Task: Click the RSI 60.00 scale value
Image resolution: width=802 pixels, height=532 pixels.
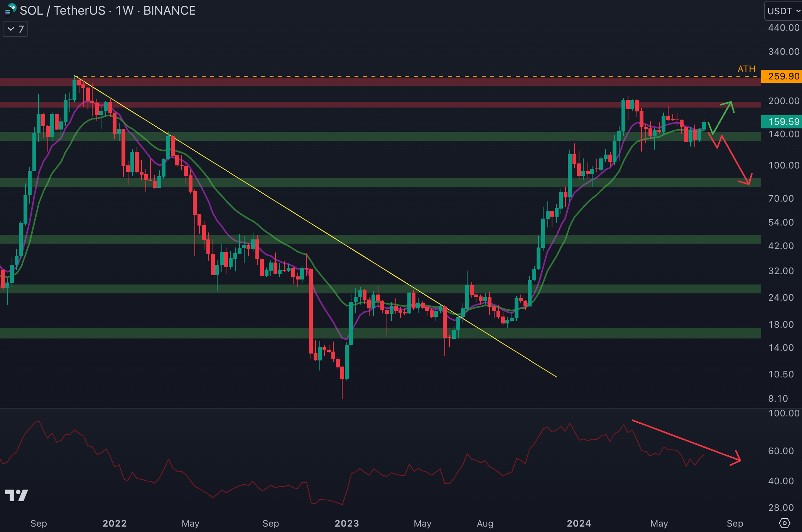Action: 781,451
